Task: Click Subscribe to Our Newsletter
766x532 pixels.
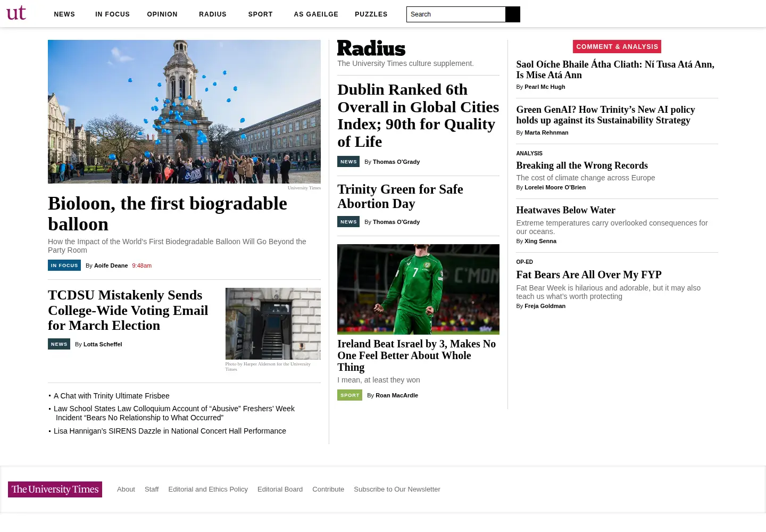Action: coord(397,489)
